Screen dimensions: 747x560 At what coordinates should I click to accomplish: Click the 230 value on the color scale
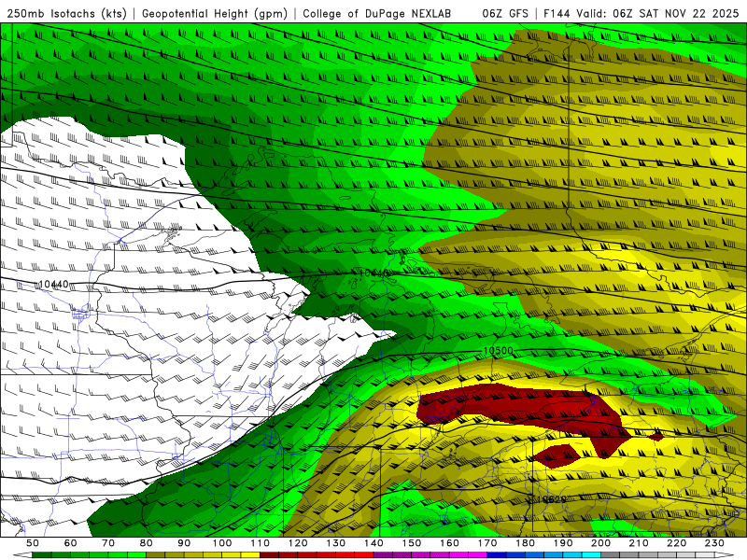click(714, 543)
